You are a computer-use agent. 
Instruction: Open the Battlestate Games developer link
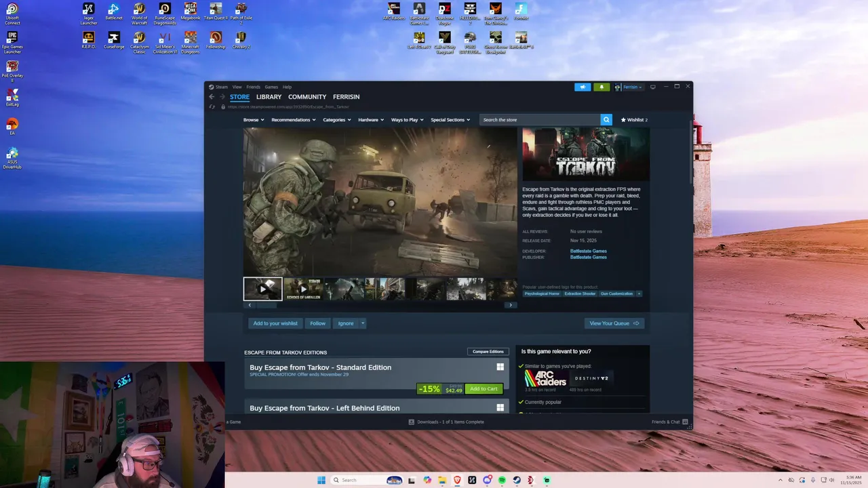point(588,251)
